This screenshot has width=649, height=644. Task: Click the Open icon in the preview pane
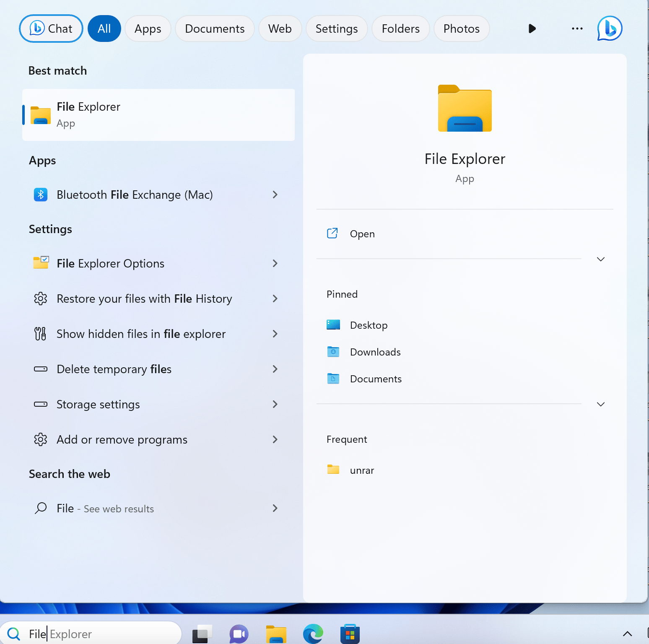(332, 233)
